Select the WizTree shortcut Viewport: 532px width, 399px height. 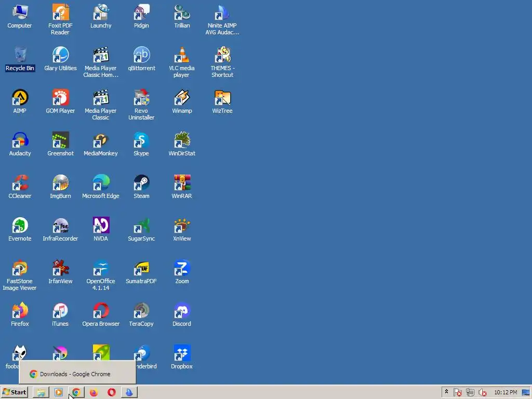click(x=222, y=101)
